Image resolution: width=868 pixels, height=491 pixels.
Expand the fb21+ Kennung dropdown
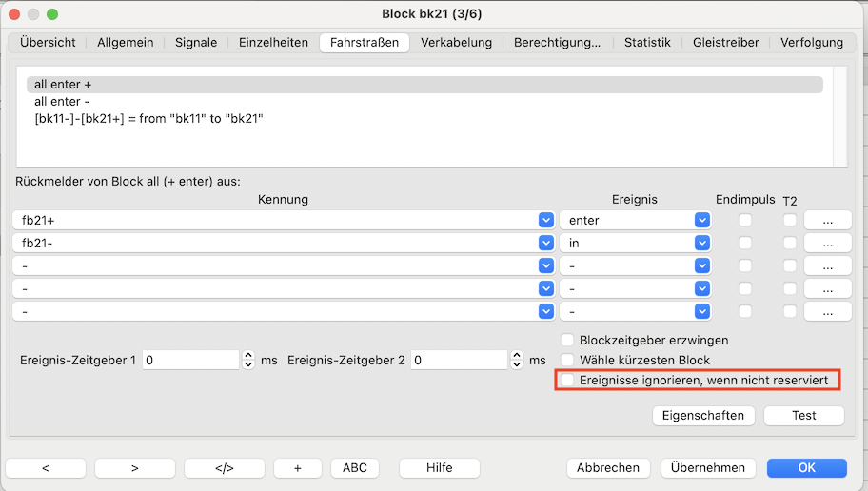pyautogui.click(x=545, y=220)
